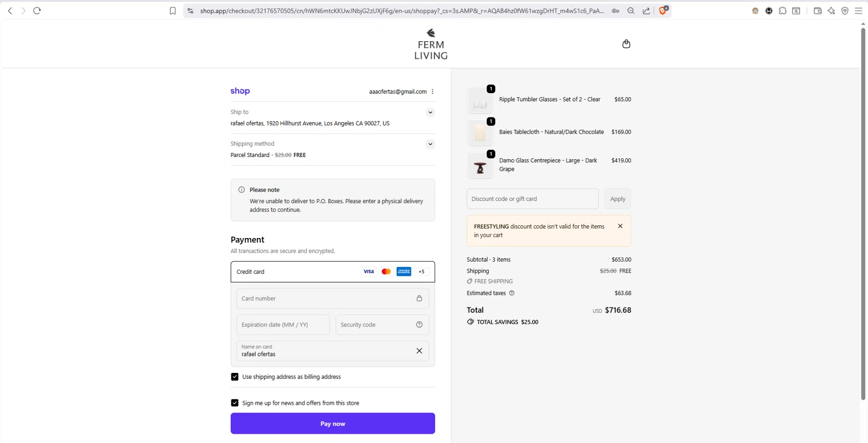
Task: Reload the checkout page
Action: tap(37, 10)
